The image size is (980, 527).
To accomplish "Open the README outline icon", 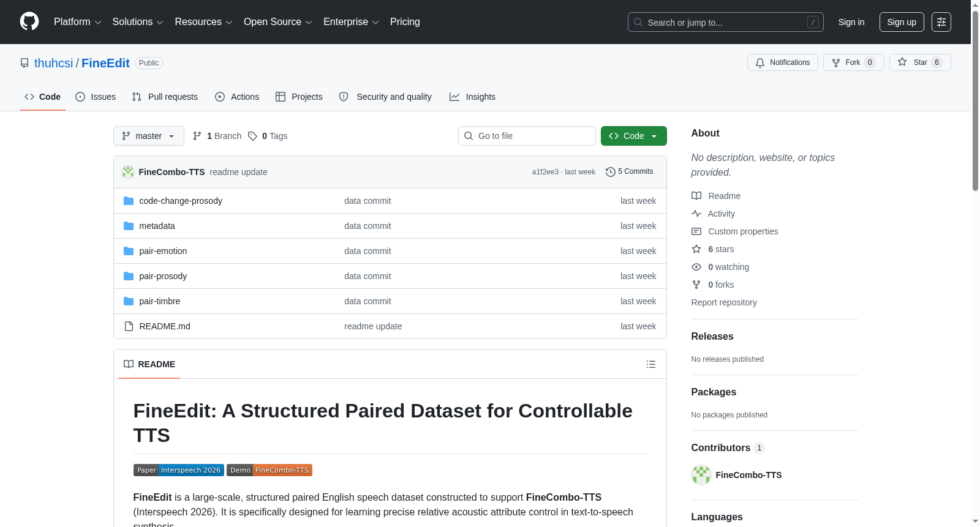I will tap(651, 364).
